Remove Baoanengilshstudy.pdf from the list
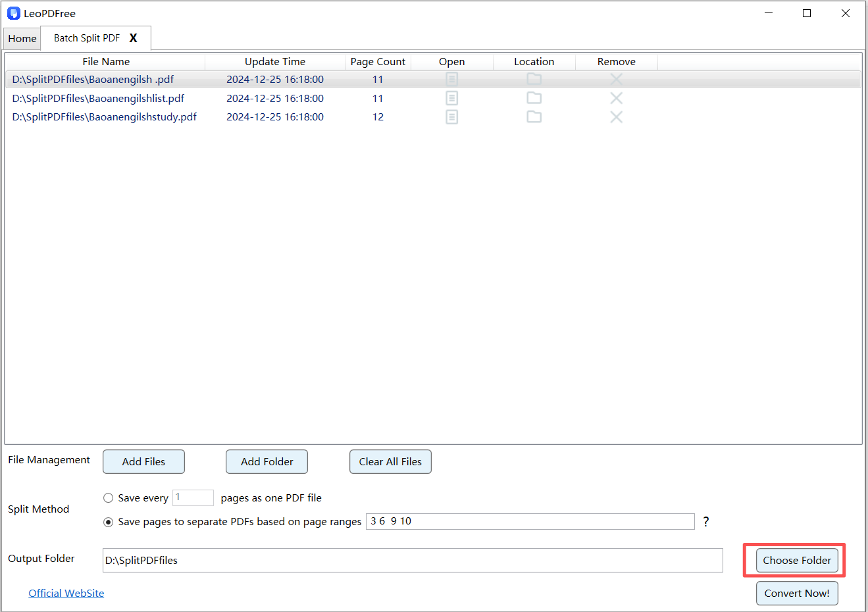Viewport: 868px width, 612px height. [616, 117]
